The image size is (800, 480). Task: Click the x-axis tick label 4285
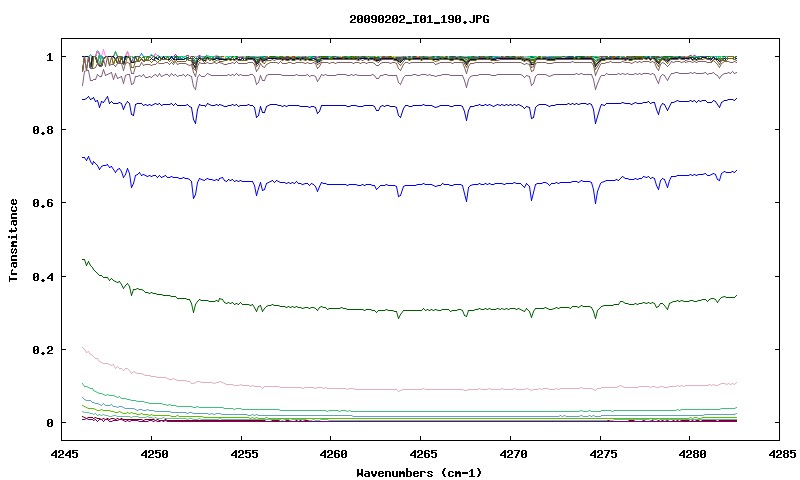point(780,453)
